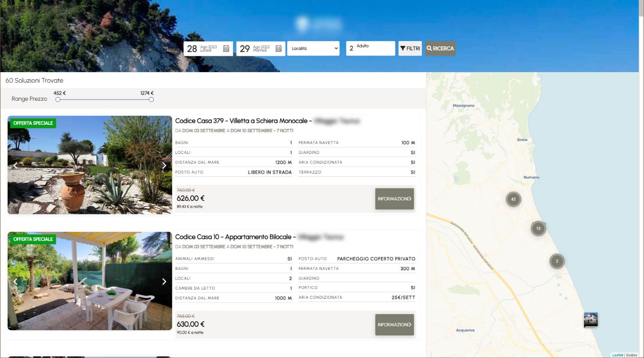Click the '1200 M' sea distance value

(283, 162)
